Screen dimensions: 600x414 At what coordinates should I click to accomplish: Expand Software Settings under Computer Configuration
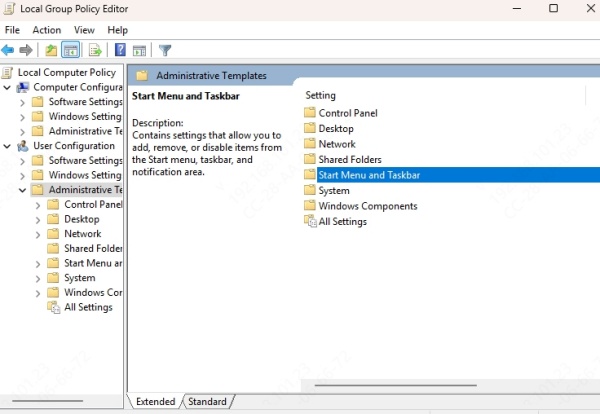point(22,103)
